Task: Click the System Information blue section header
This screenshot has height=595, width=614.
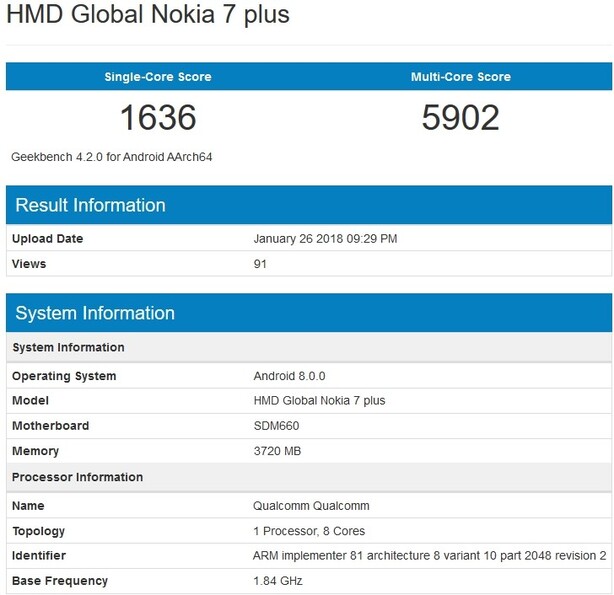Action: pos(95,313)
